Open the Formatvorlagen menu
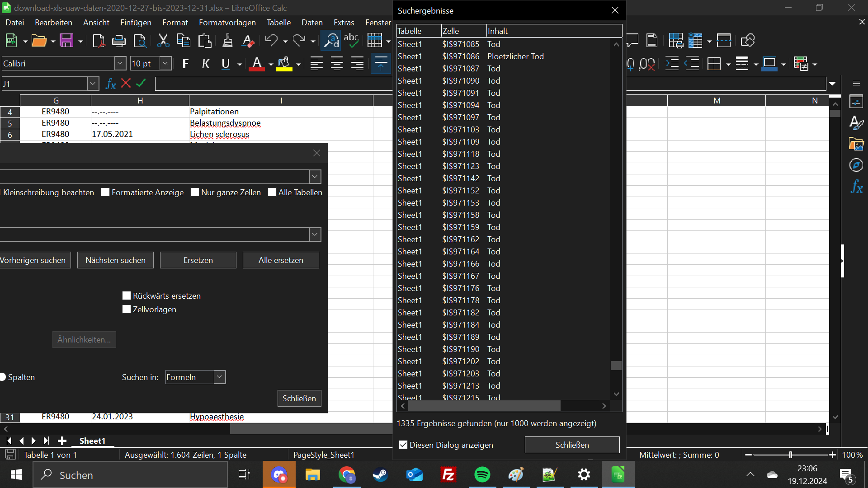 [227, 23]
